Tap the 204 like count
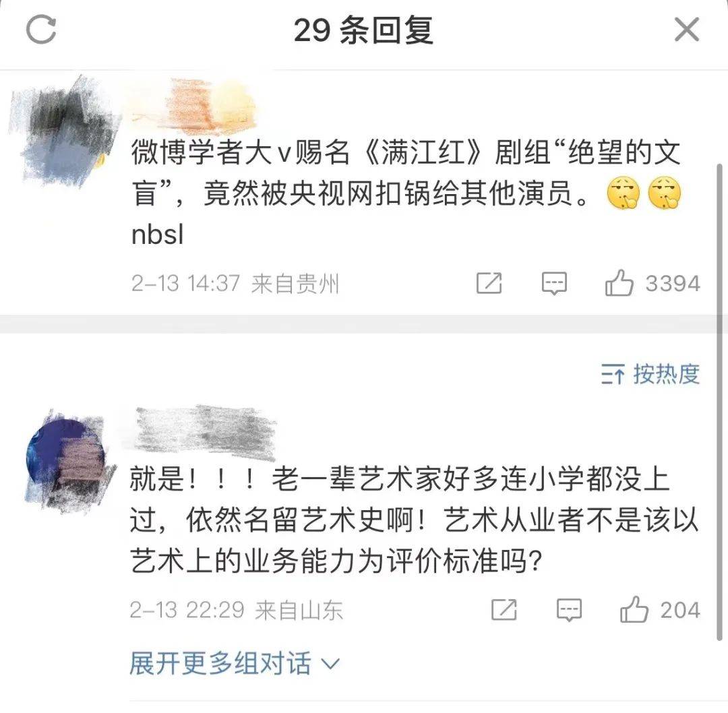 (680, 610)
